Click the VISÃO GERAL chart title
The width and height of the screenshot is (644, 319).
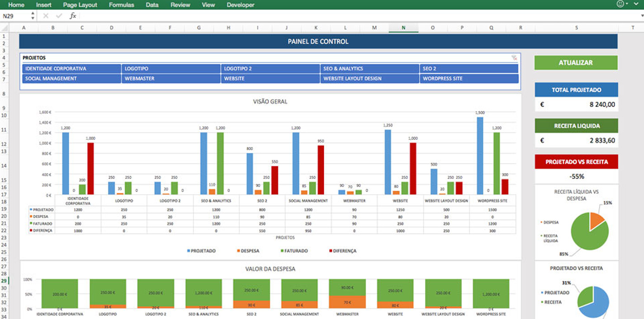pos(270,102)
